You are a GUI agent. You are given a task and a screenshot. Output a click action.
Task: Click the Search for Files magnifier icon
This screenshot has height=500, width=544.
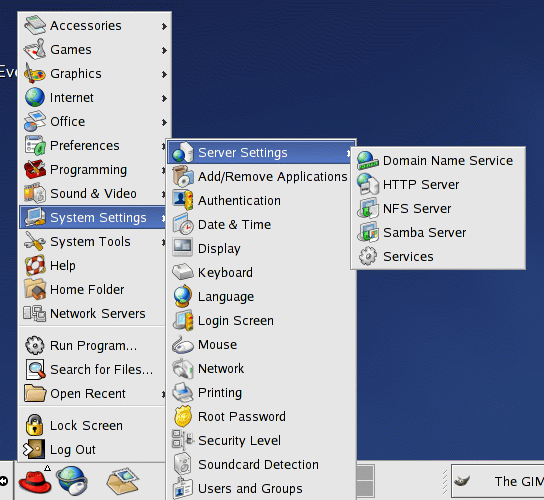click(35, 369)
